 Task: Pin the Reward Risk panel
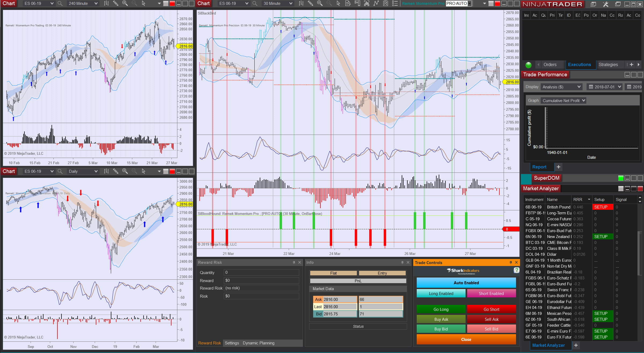tap(294, 262)
